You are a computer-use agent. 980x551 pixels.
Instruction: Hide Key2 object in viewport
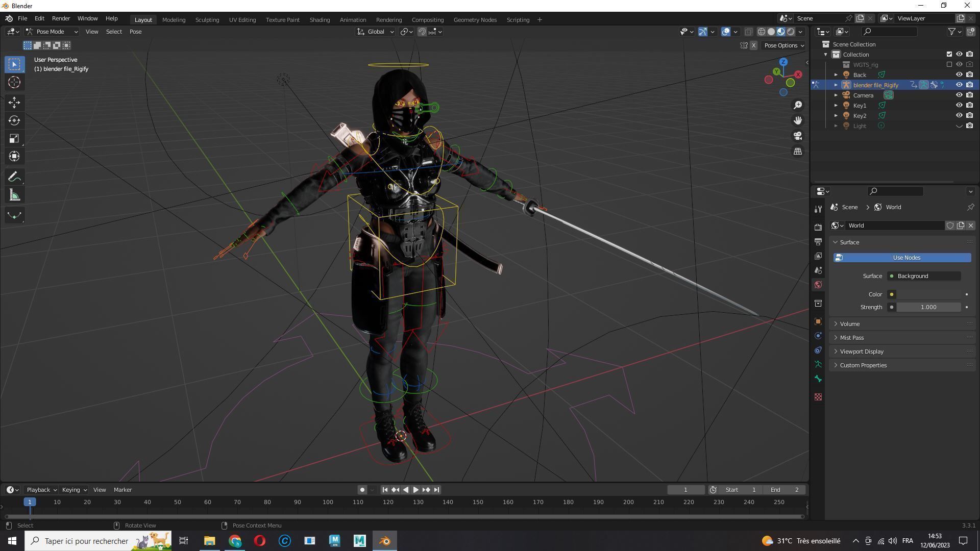[x=959, y=115]
